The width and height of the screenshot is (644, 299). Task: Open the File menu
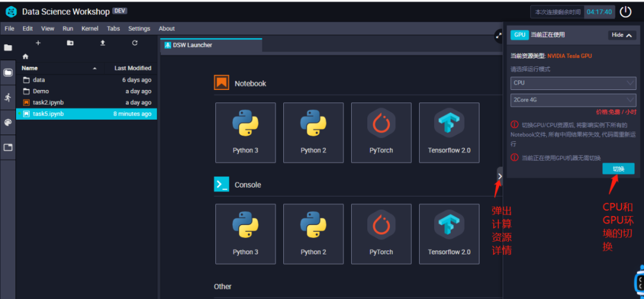(x=10, y=29)
